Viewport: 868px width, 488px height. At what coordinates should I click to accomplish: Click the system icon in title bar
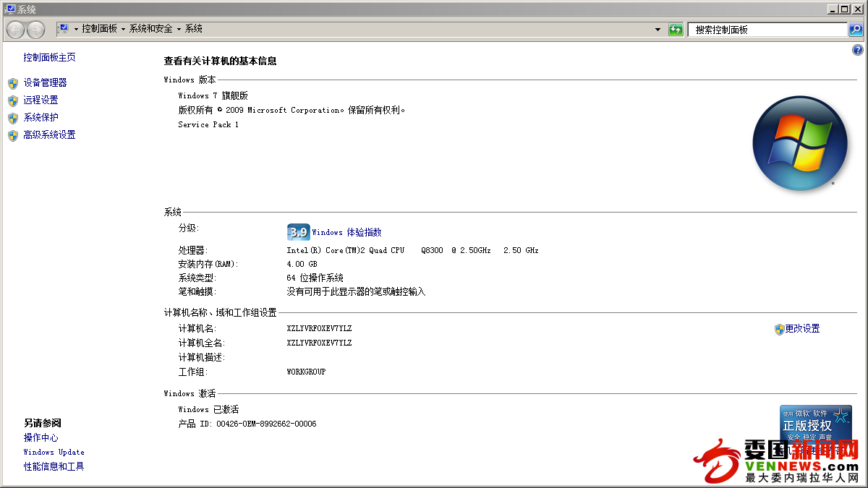[10, 9]
